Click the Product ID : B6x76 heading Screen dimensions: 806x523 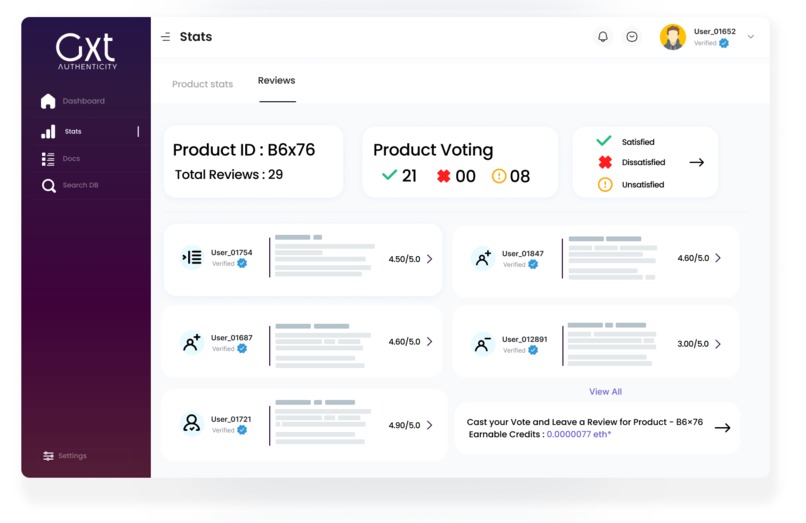click(244, 150)
